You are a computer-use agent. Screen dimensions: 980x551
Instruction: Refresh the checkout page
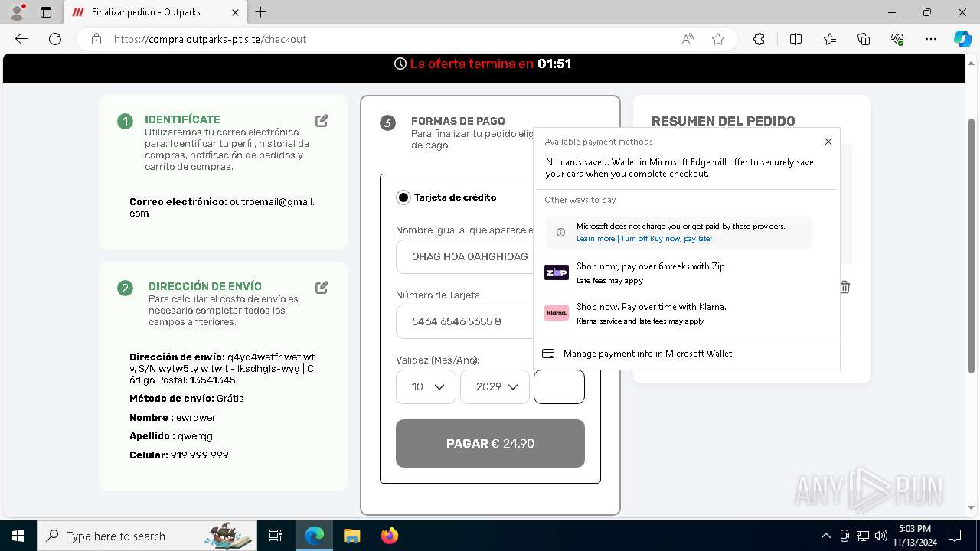tap(55, 39)
